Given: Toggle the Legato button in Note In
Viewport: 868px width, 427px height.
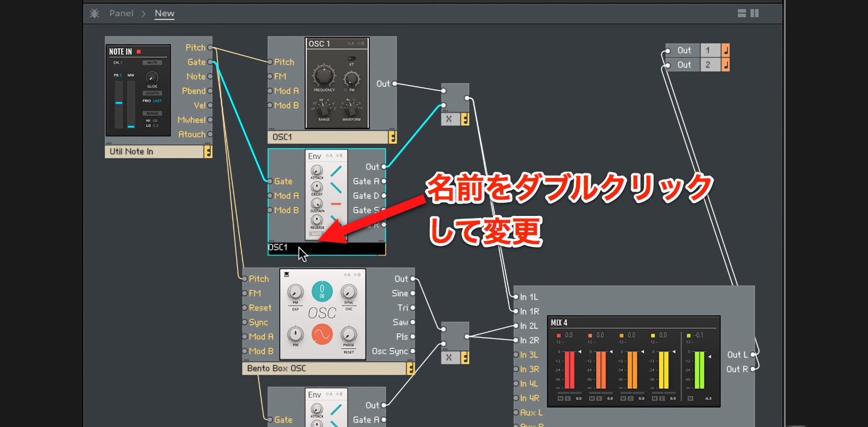Looking at the screenshot, I should coord(152,93).
